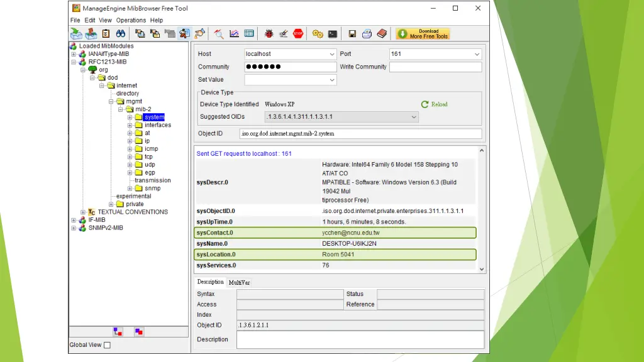
Task: Click the left icon below the MIB tree
Action: tap(118, 332)
